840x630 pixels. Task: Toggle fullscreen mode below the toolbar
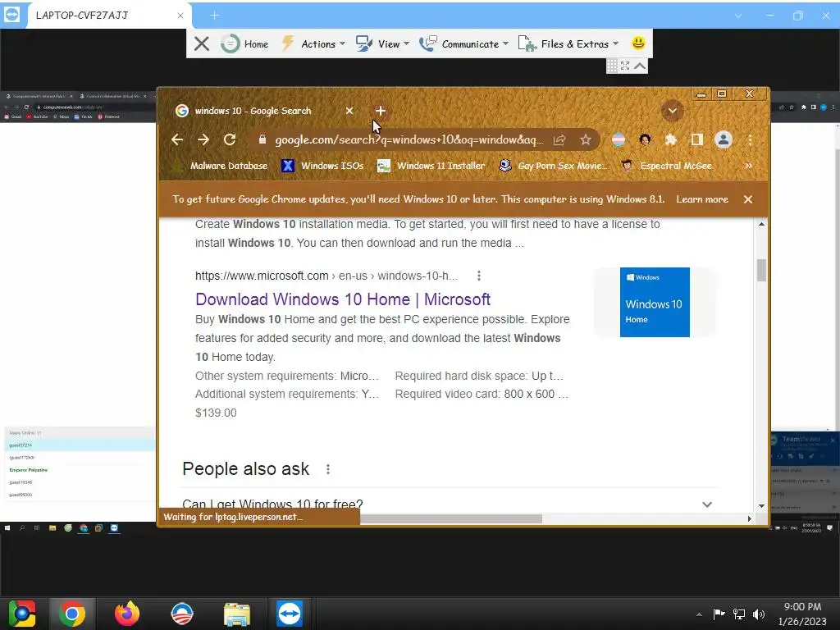pyautogui.click(x=625, y=66)
